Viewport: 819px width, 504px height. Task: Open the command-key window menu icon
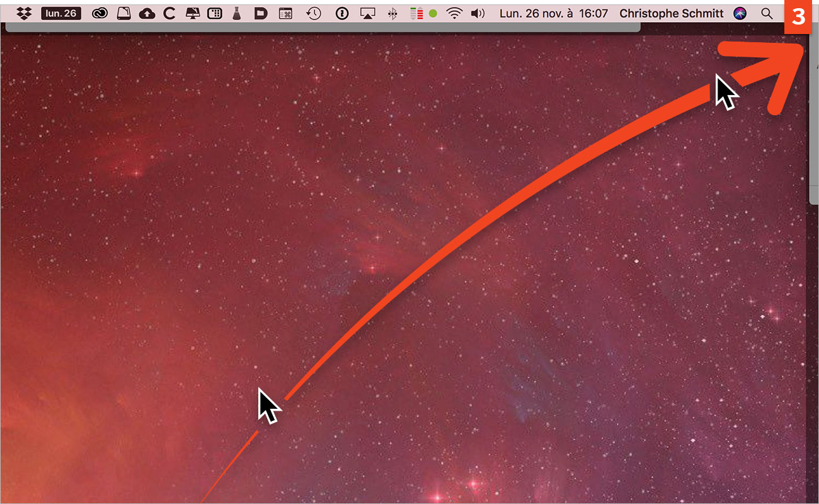coord(285,13)
